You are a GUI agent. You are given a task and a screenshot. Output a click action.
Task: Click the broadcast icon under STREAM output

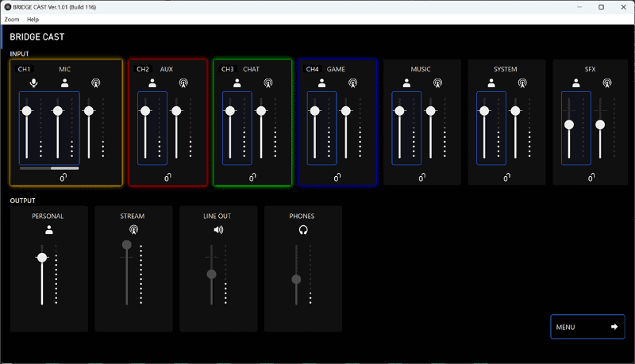133,230
